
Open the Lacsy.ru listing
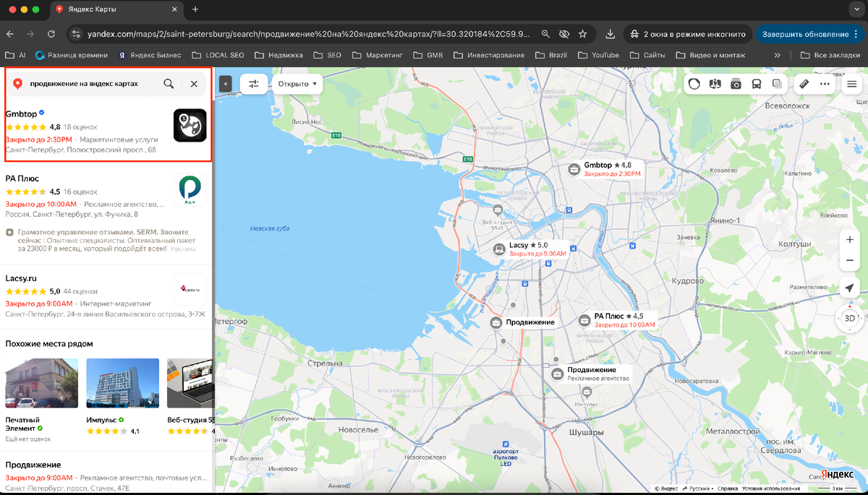pos(21,278)
